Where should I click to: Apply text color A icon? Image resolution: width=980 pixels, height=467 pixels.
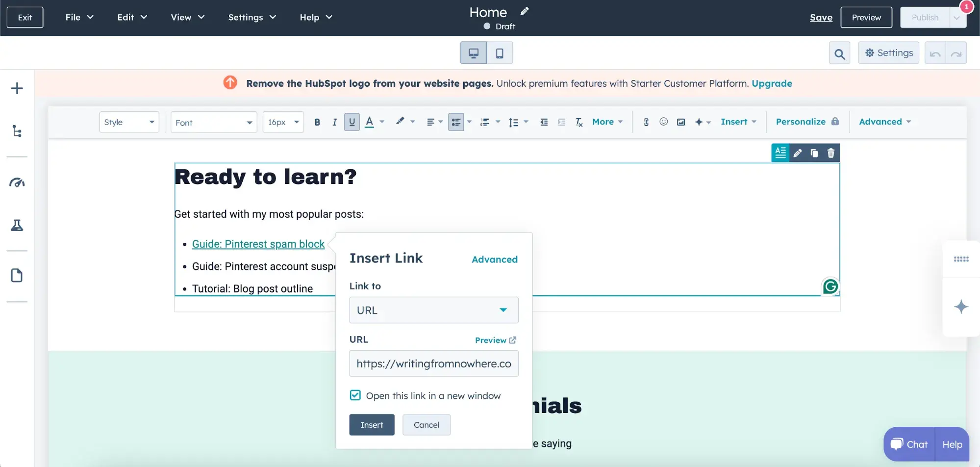[370, 122]
